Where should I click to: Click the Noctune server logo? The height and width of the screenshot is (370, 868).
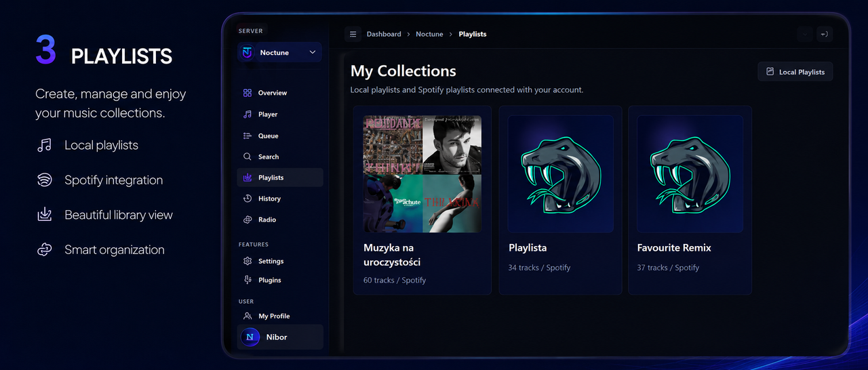click(x=247, y=52)
